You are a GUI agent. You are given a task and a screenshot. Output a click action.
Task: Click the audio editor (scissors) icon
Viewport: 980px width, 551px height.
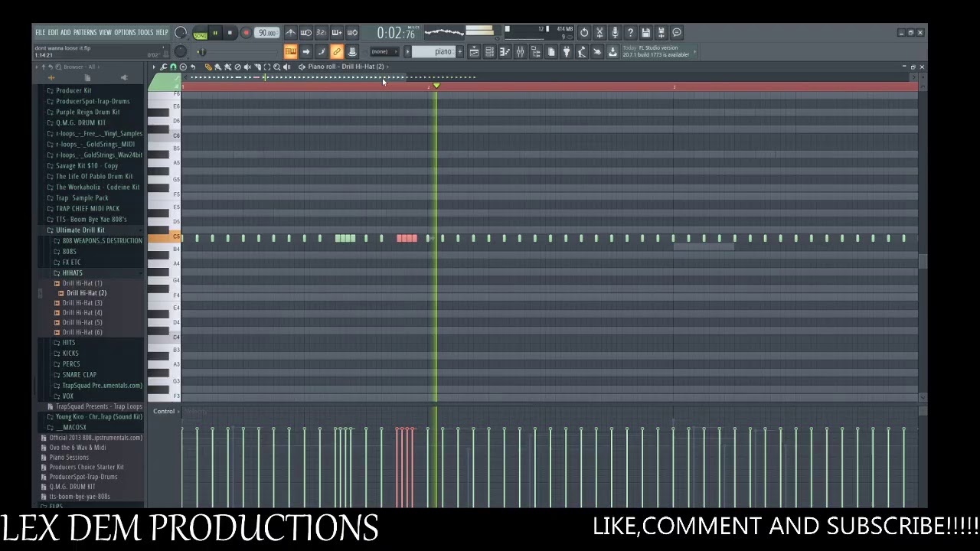click(599, 32)
